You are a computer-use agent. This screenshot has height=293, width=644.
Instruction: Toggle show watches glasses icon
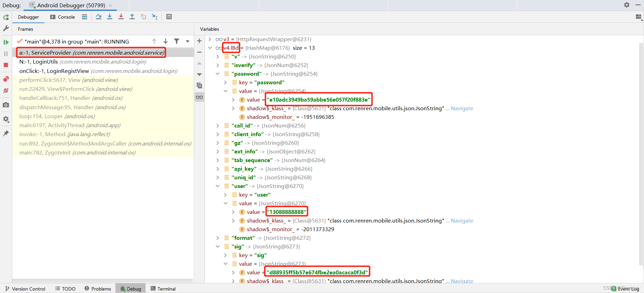coord(199,97)
